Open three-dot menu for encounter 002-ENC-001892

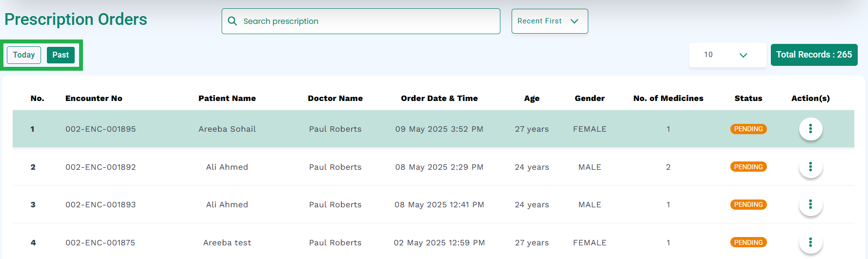click(x=810, y=167)
